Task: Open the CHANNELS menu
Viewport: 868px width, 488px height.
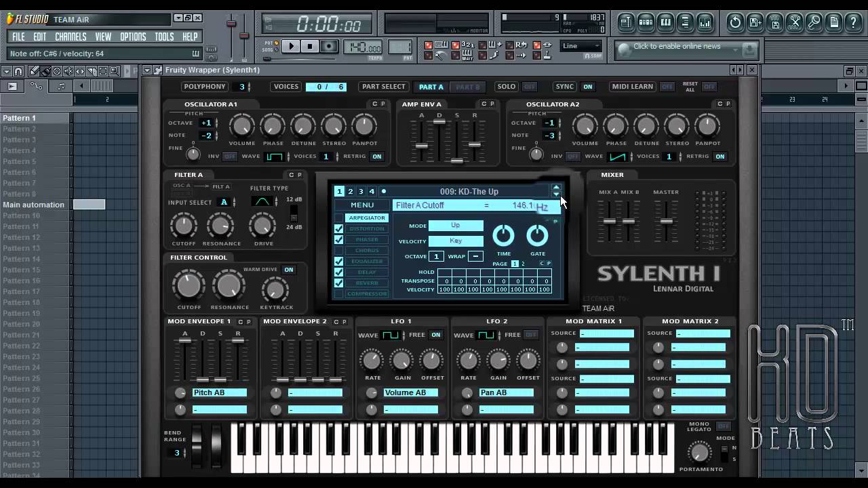Action: (x=71, y=37)
